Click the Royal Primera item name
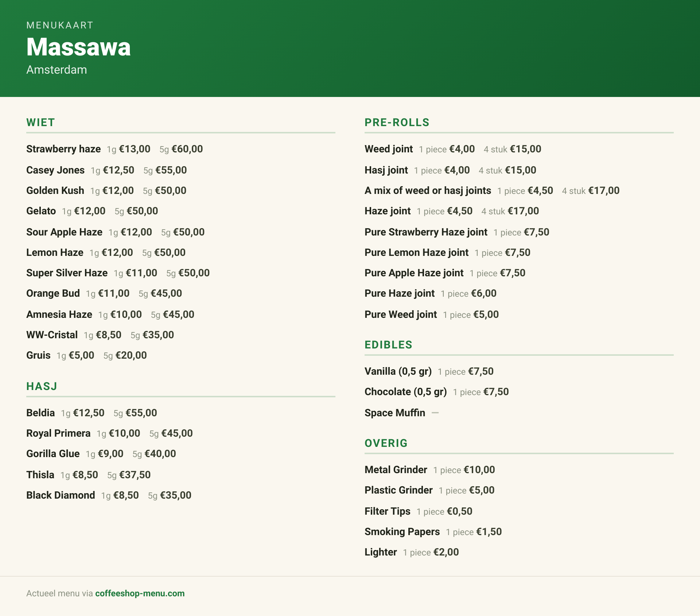The width and height of the screenshot is (700, 616). 58,433
